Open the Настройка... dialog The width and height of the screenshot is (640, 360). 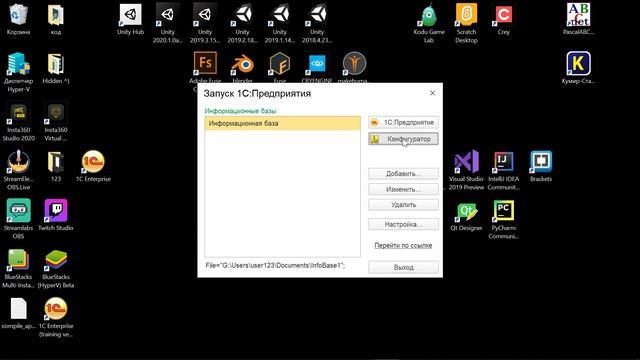[x=403, y=224]
